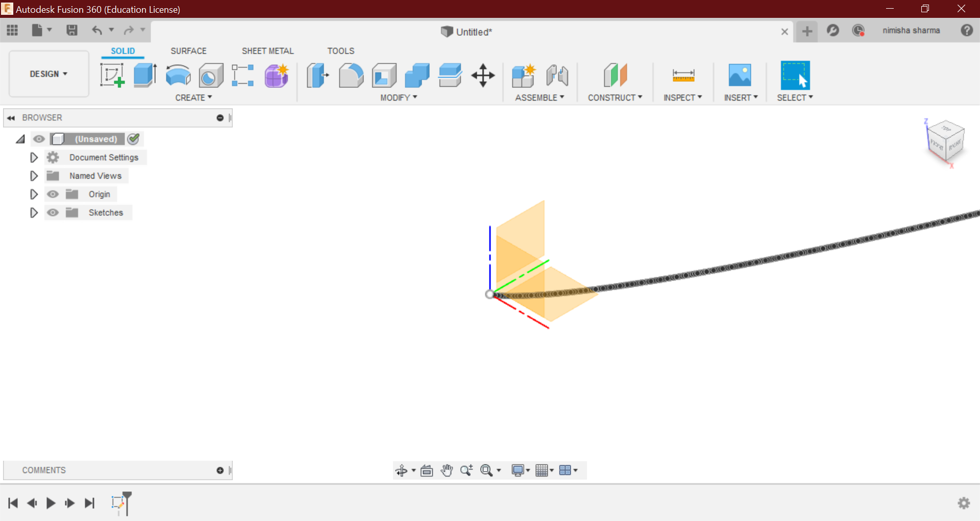Select the Shell tool
980x521 pixels.
click(384, 75)
